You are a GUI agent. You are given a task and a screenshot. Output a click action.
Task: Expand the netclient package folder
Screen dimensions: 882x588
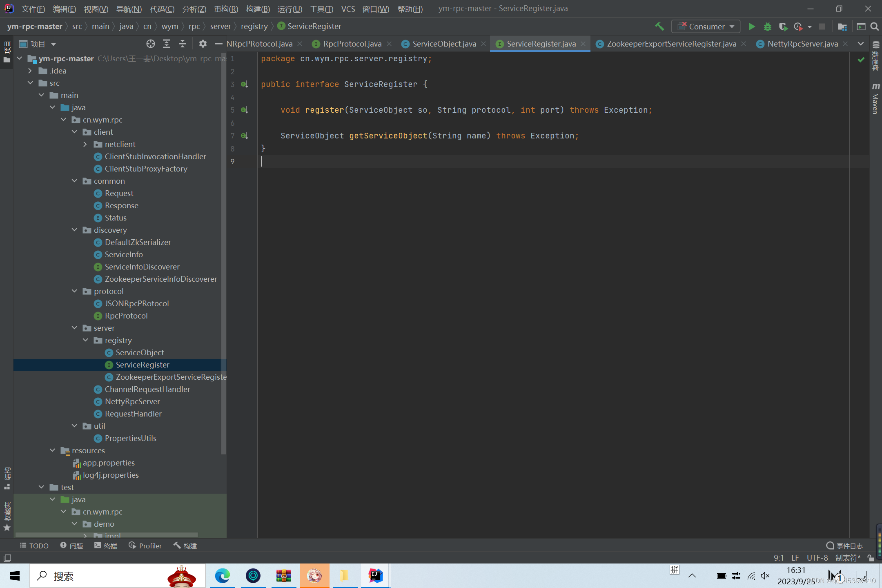[x=85, y=144]
